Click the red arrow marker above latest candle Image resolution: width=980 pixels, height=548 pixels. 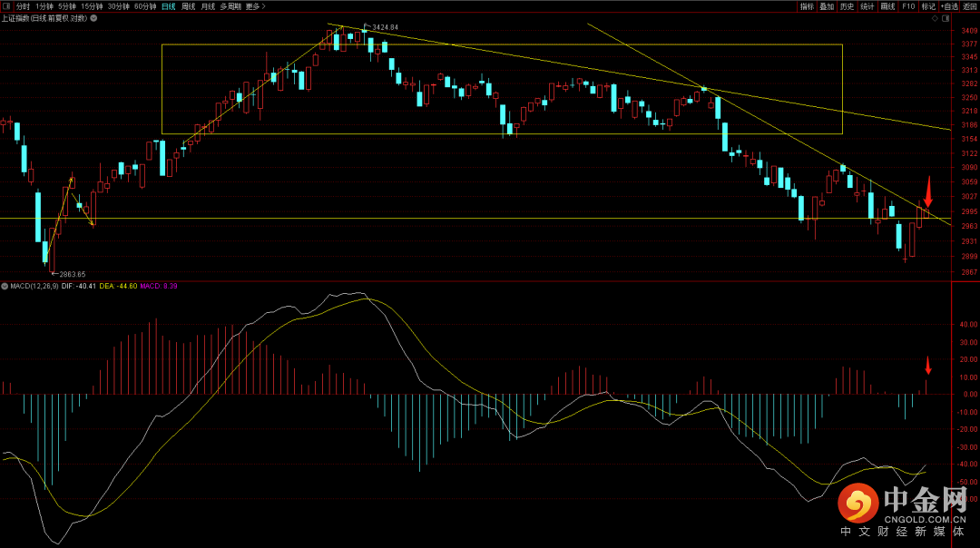[x=927, y=191]
